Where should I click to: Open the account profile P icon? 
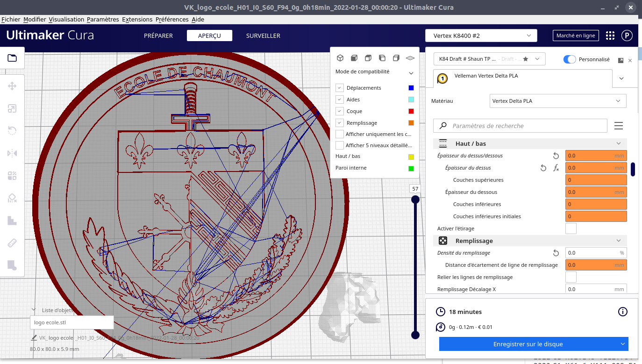click(627, 36)
